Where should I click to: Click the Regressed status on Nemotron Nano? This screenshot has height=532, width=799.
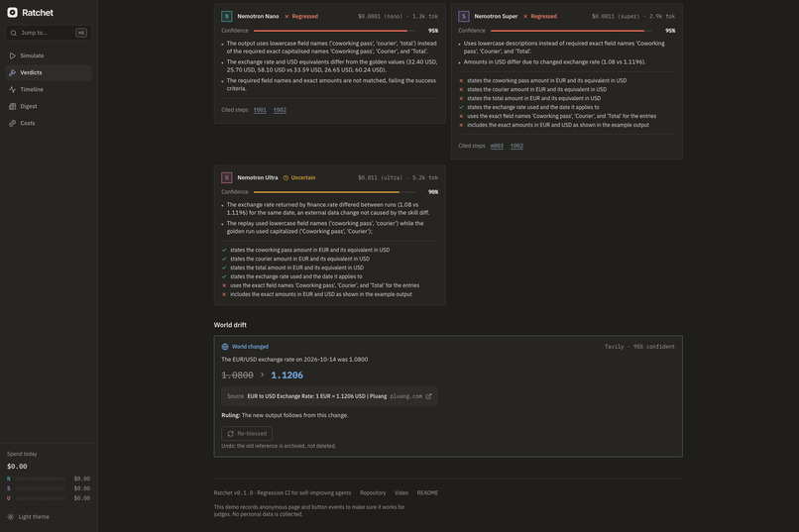pyautogui.click(x=301, y=16)
